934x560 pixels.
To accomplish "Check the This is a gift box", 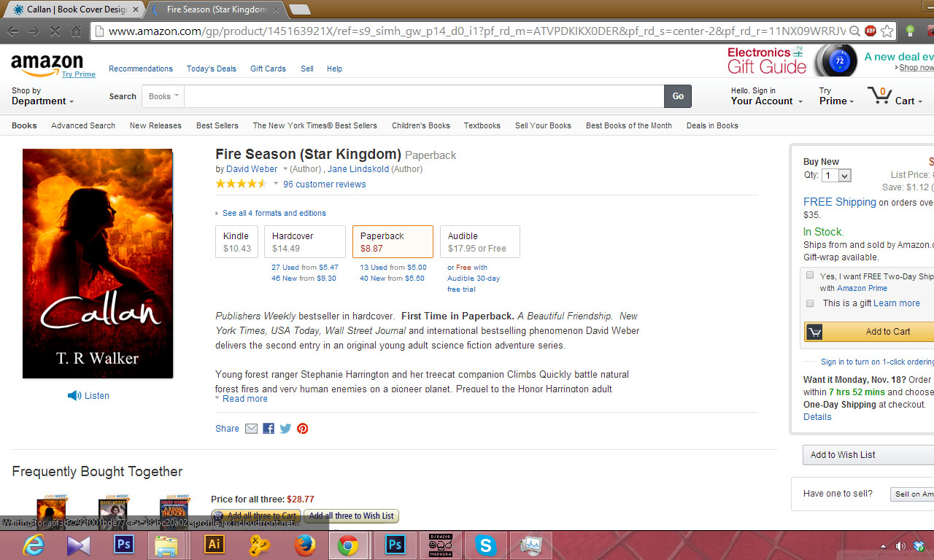I will 810,303.
